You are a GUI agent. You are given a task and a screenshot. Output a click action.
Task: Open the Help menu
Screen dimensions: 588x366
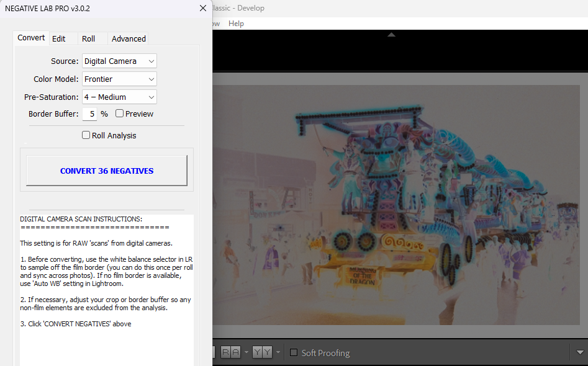(x=236, y=24)
